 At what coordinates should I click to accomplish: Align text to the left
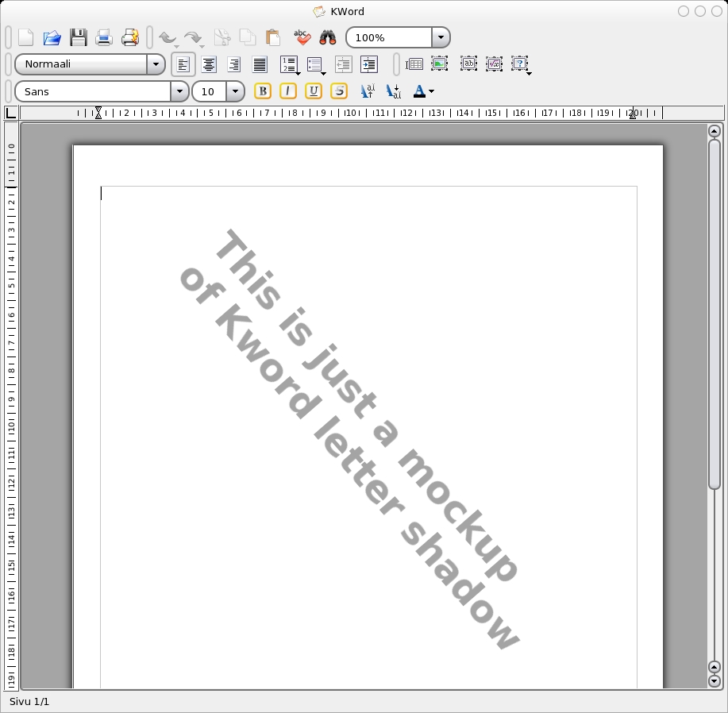183,64
